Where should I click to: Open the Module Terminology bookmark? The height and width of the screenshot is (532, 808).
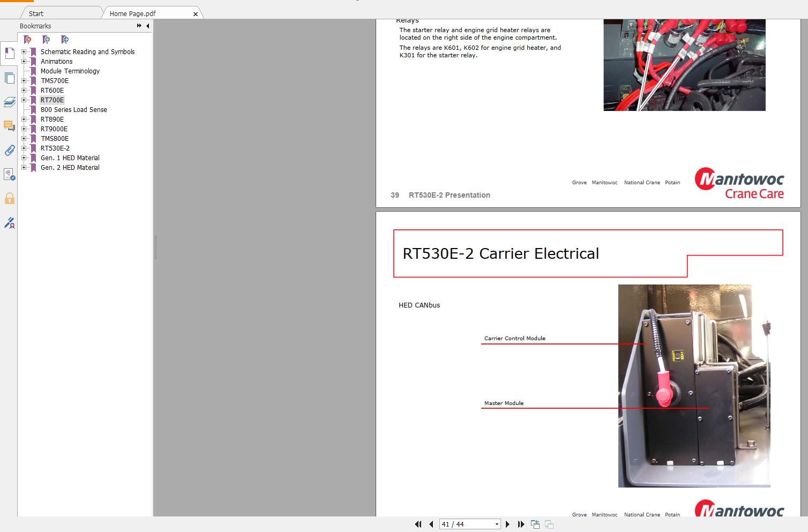[70, 71]
